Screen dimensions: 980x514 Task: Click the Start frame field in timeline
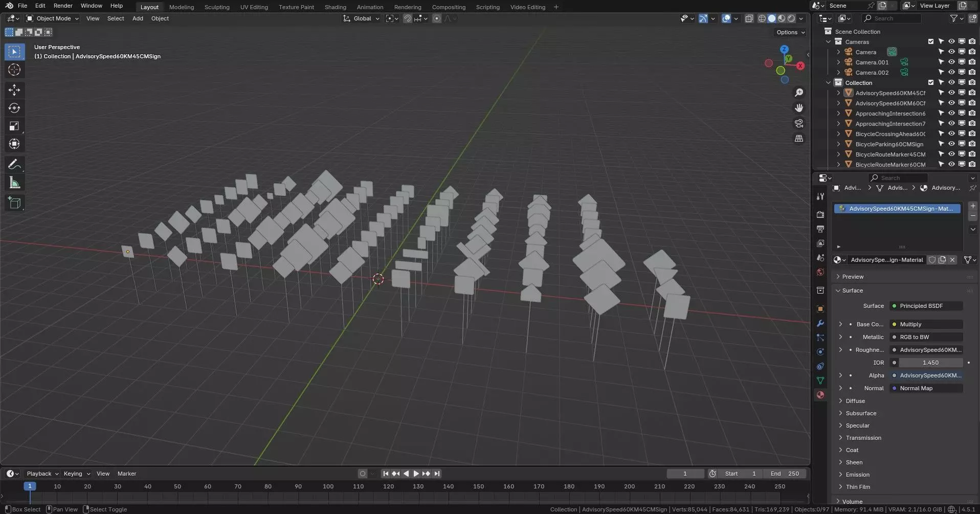[740, 474]
